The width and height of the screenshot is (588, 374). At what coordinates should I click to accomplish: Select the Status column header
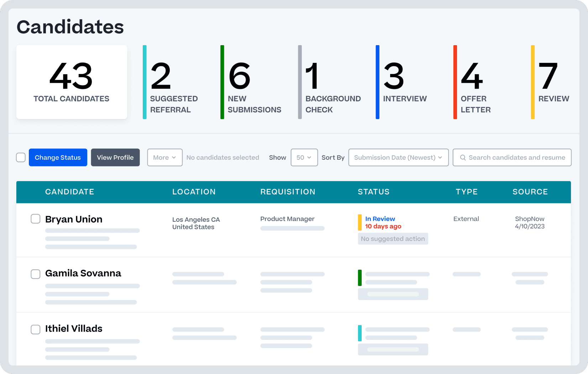(x=373, y=192)
